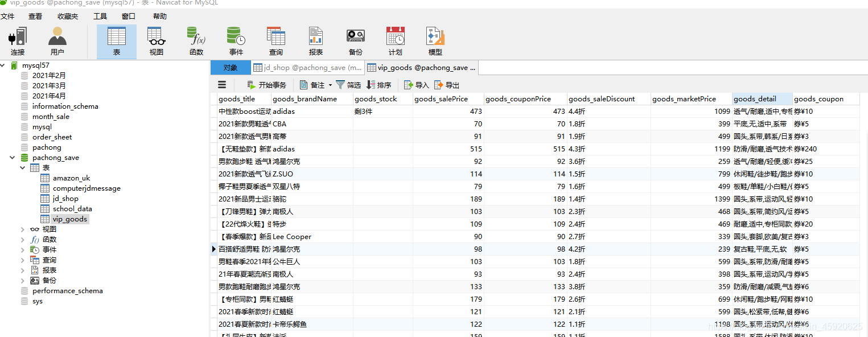This screenshot has height=337, width=868.
Task: Switch to the vip_goods @pachong_save tab
Action: click(421, 67)
